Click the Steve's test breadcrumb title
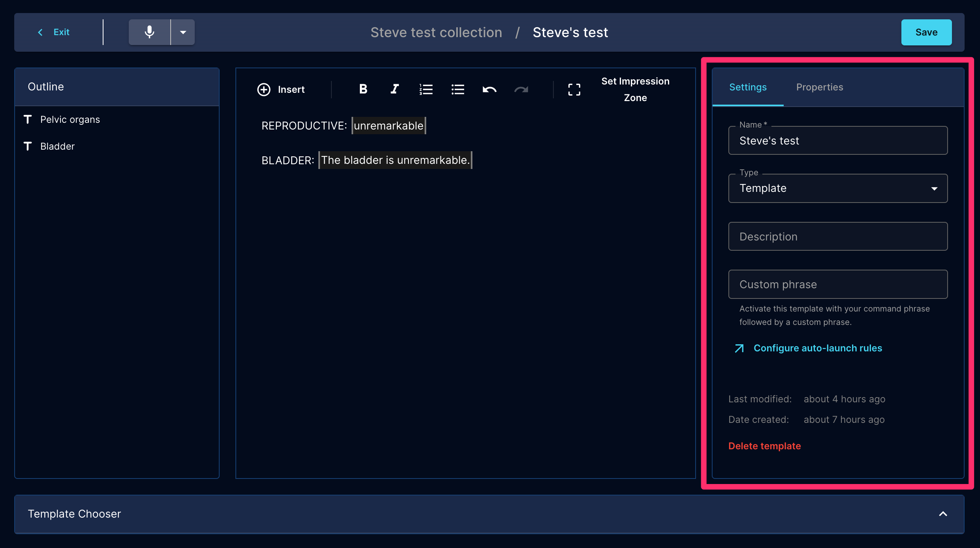 point(570,32)
